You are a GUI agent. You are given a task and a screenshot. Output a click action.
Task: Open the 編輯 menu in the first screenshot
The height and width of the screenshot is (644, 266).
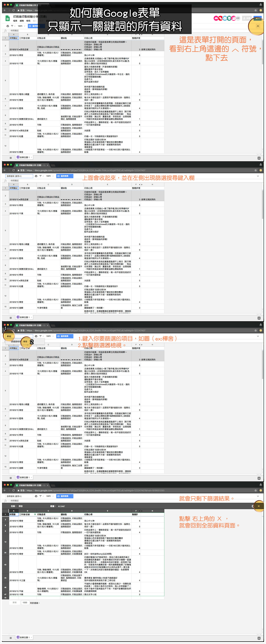point(22,21)
